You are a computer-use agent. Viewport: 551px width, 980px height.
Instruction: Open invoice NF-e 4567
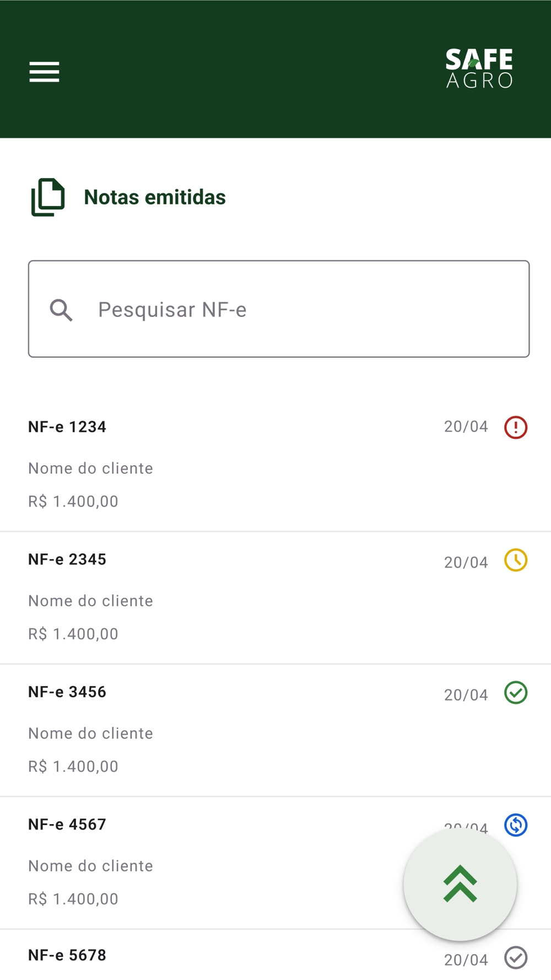click(275, 863)
